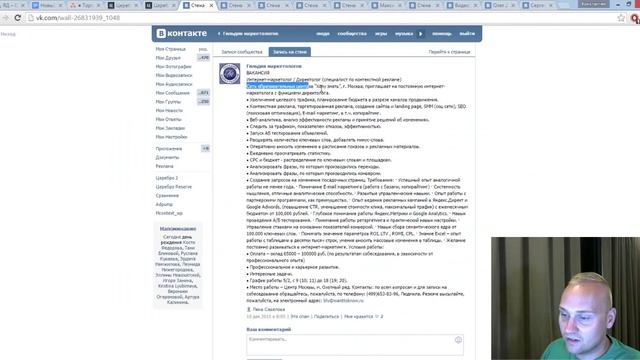Open 'Мои Фотографии' in left sidebar
This screenshot has width=640, height=360.
pyautogui.click(x=173, y=67)
